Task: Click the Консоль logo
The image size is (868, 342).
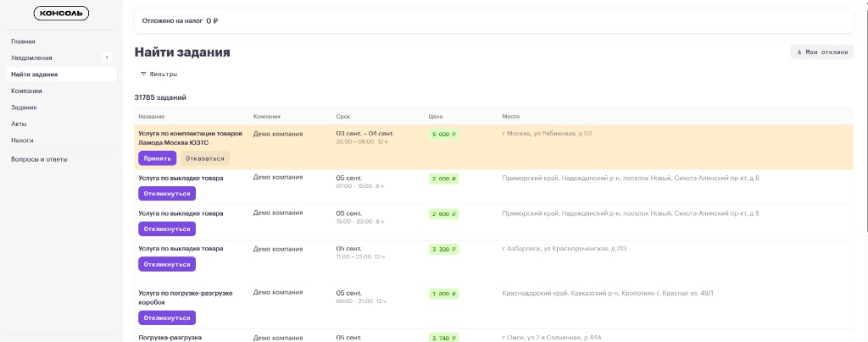Action: click(x=61, y=14)
